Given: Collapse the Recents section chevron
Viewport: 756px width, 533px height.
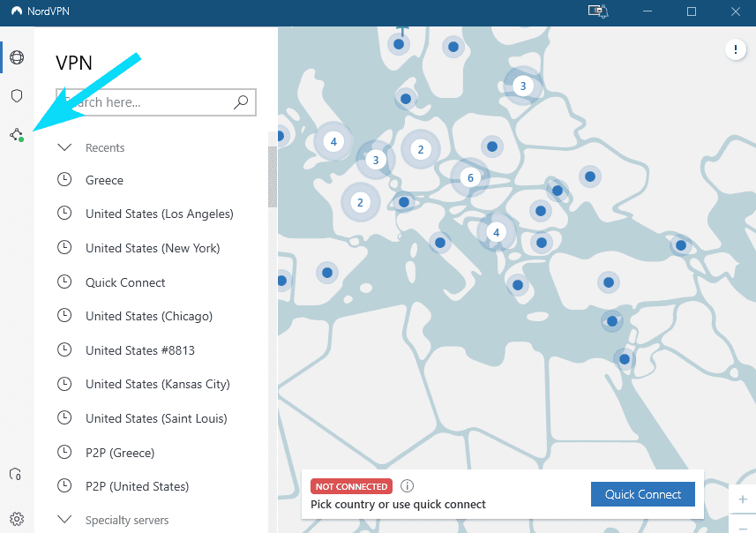Looking at the screenshot, I should pyautogui.click(x=64, y=147).
